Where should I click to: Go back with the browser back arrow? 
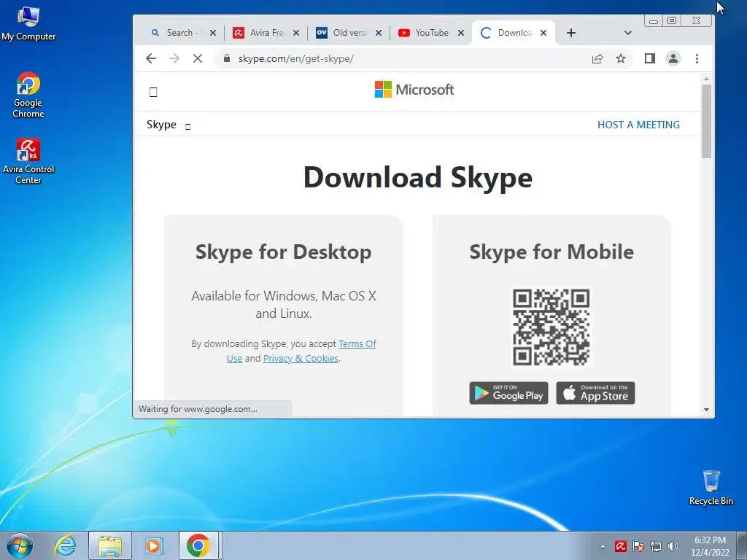[x=151, y=58]
